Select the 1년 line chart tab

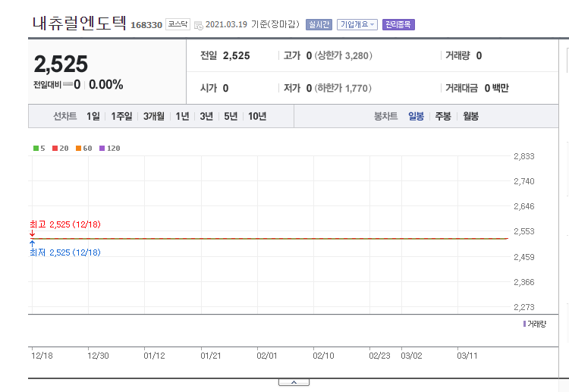(x=182, y=117)
